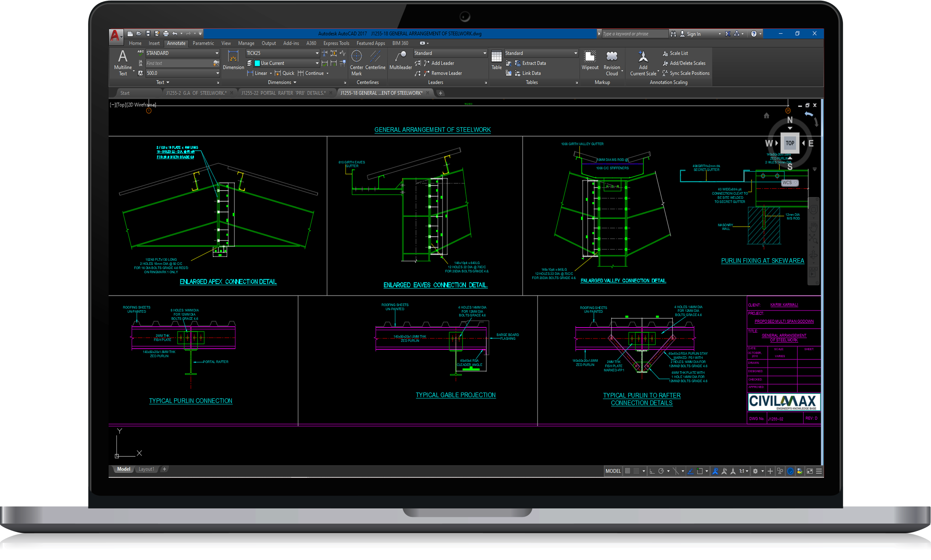Insert a Table
This screenshot has height=560, width=931.
pos(497,60)
